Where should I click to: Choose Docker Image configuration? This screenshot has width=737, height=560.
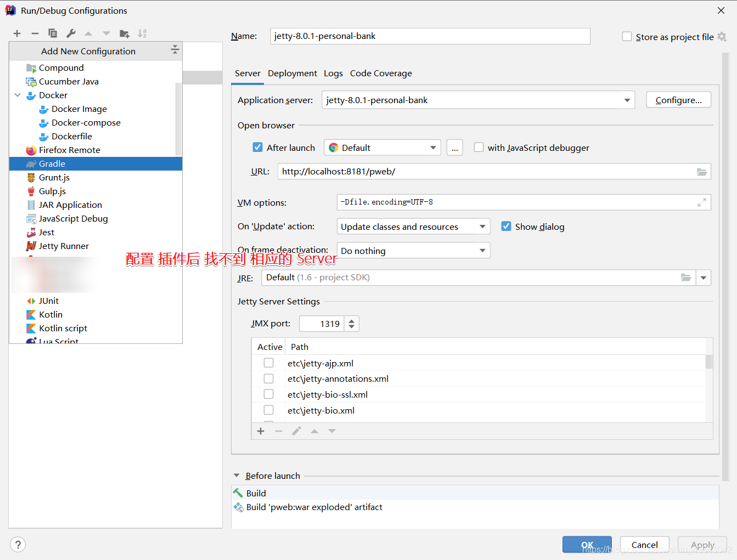click(95, 109)
